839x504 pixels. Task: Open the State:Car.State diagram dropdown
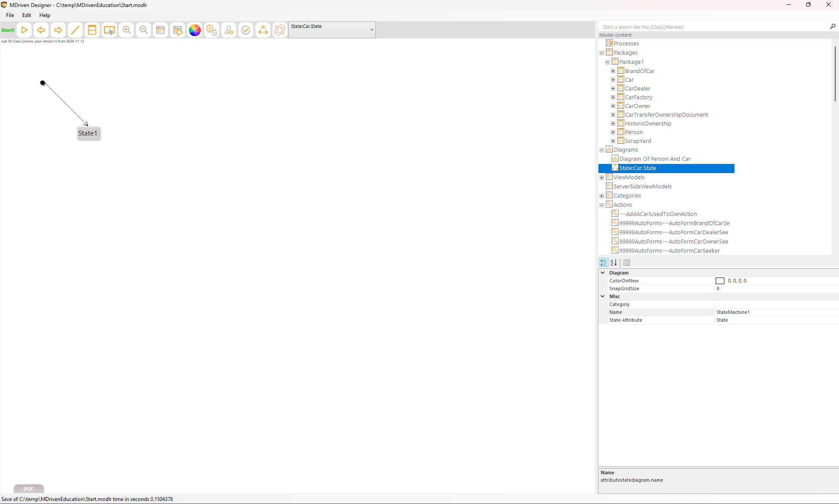point(371,30)
